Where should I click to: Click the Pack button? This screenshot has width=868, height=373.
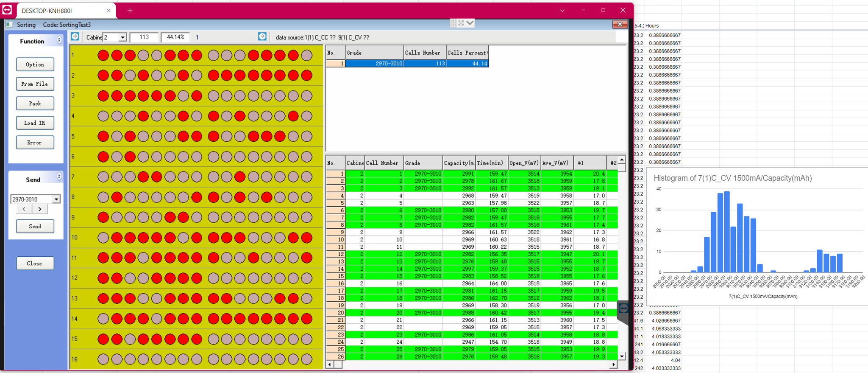pyautogui.click(x=35, y=104)
